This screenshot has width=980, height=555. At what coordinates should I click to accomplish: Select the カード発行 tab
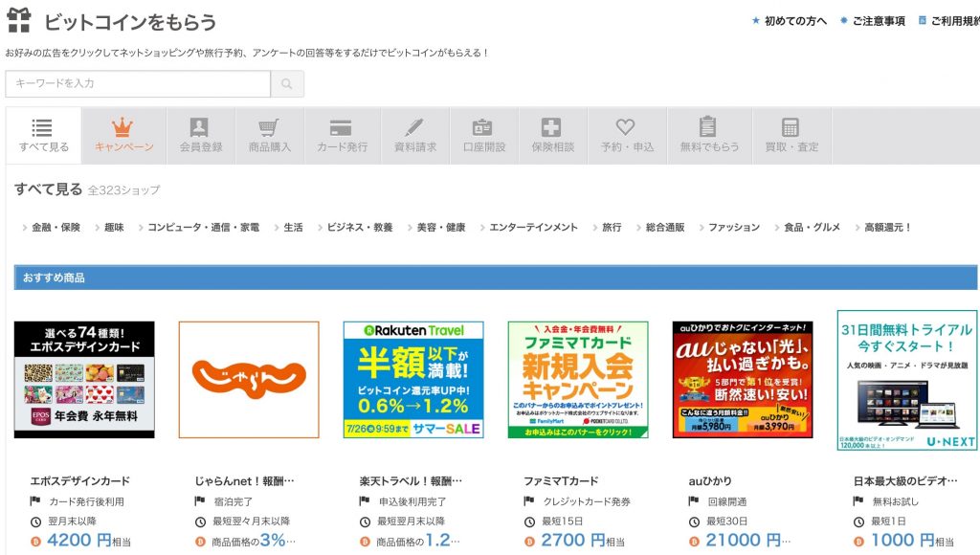coord(342,136)
